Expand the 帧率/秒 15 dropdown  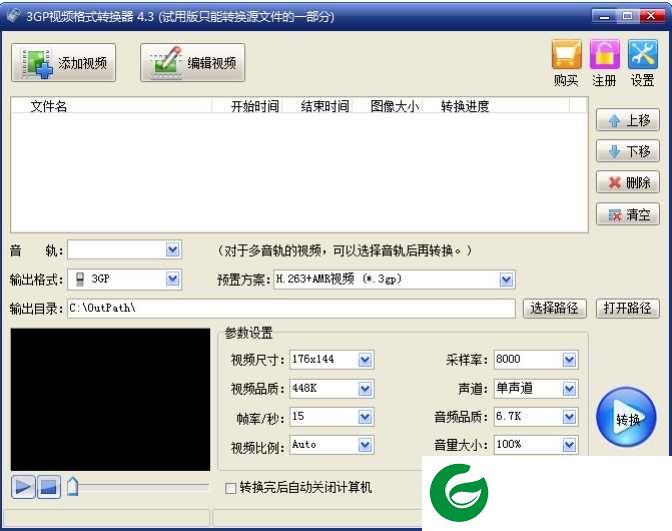[x=365, y=417]
